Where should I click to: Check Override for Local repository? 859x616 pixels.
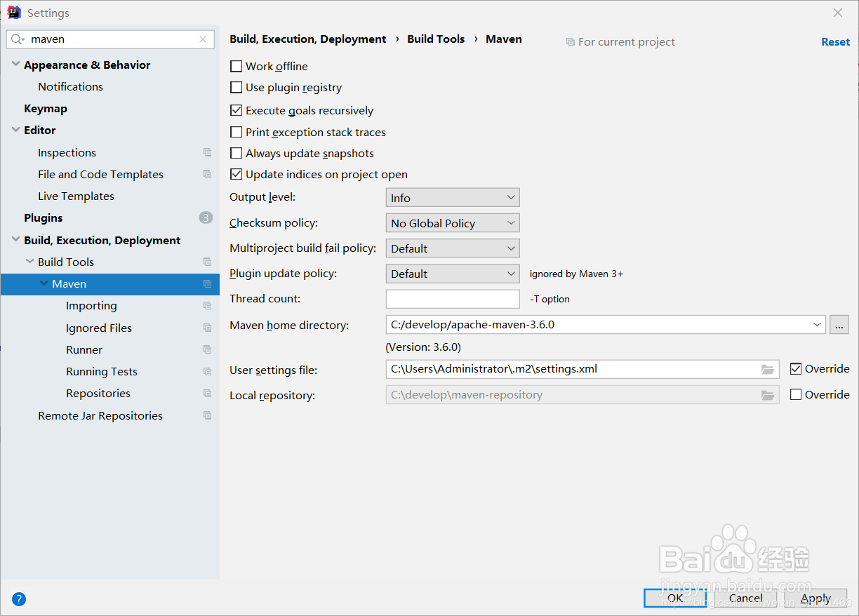click(796, 394)
